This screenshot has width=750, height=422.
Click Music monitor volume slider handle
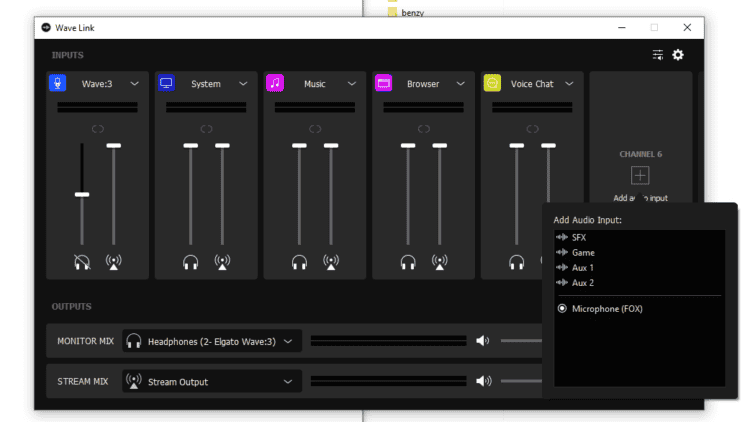pos(299,145)
